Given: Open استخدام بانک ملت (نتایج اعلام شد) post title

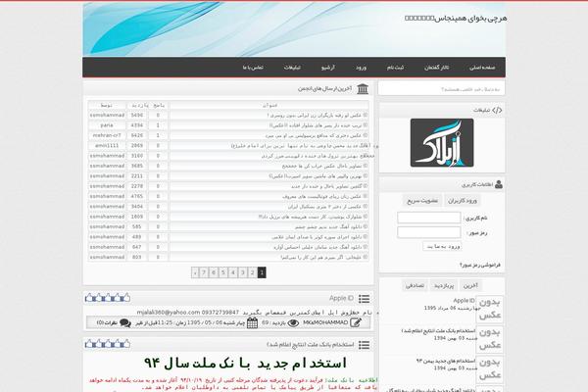Looking at the screenshot, I should coord(310,345).
